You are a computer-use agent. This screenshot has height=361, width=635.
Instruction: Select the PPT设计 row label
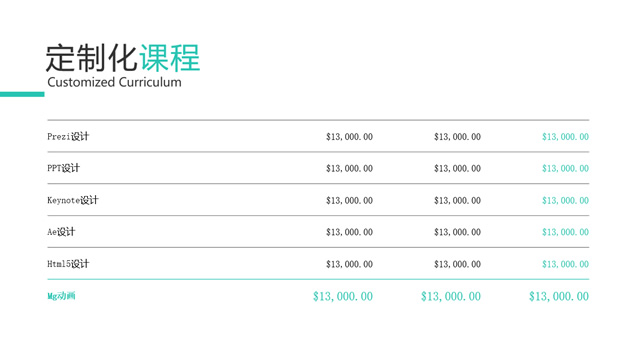(64, 168)
